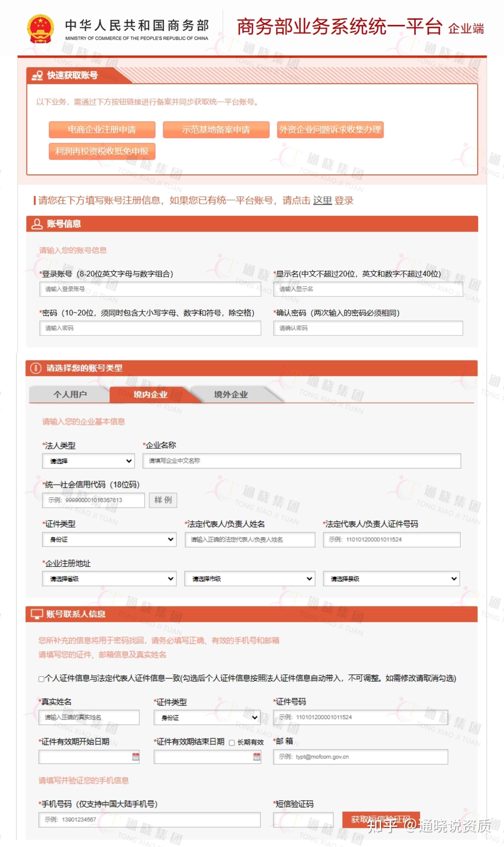Click the account type info circle icon
Image resolution: width=504 pixels, height=847 pixels.
coord(36,368)
